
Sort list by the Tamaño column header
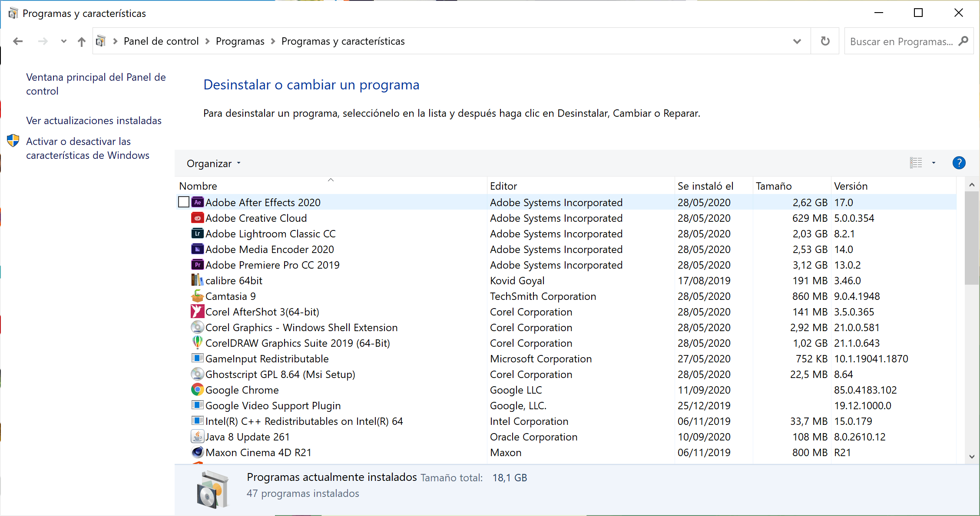click(774, 186)
